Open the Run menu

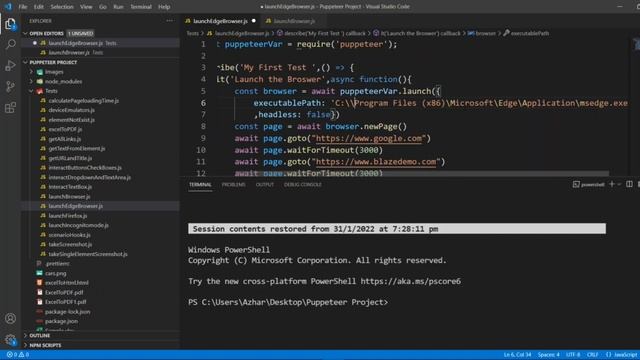(x=118, y=7)
